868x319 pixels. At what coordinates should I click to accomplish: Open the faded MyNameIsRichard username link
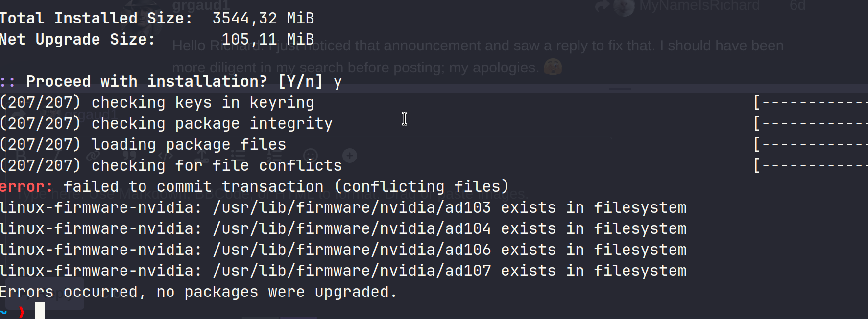coord(699,6)
